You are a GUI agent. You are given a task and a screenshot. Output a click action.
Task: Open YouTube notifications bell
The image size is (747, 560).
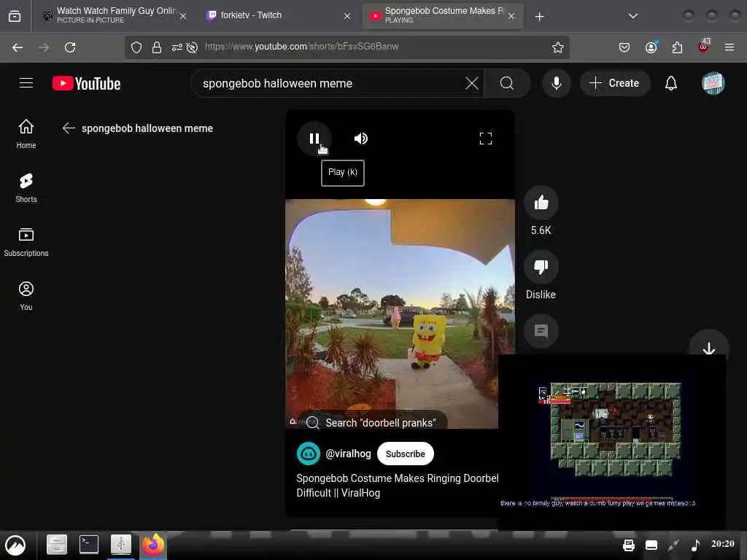[x=671, y=83]
